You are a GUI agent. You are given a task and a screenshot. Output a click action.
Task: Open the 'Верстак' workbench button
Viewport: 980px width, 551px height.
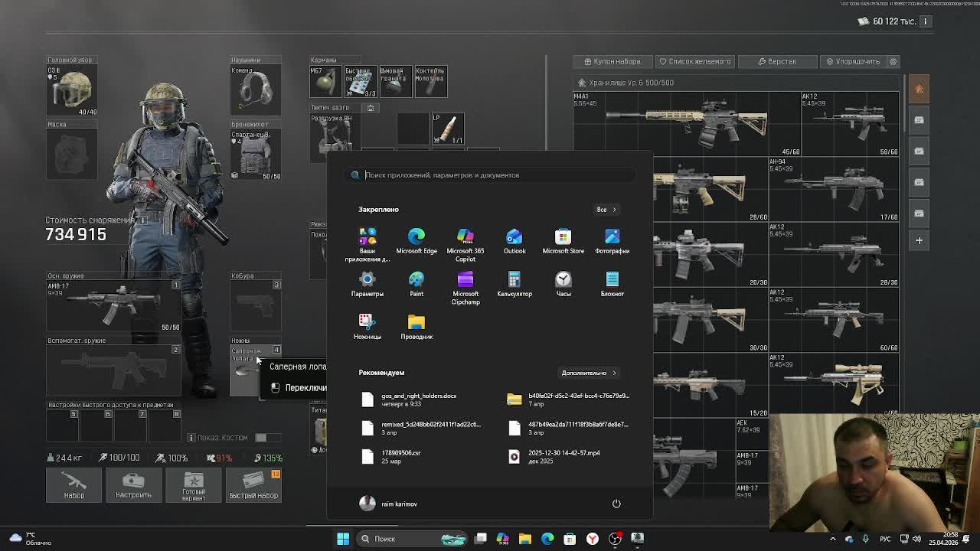(x=777, y=61)
